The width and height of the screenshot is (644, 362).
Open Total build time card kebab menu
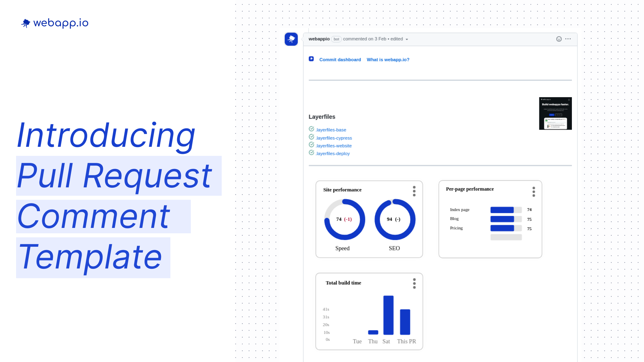[x=414, y=284]
